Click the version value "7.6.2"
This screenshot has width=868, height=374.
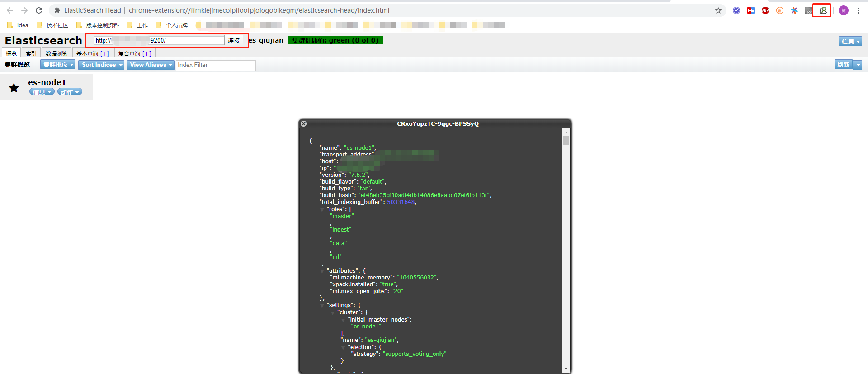[359, 175]
